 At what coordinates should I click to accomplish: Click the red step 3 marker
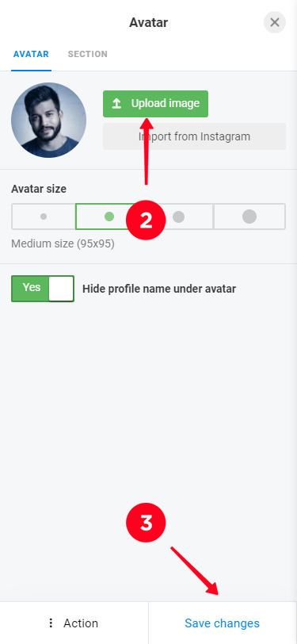[x=146, y=523]
